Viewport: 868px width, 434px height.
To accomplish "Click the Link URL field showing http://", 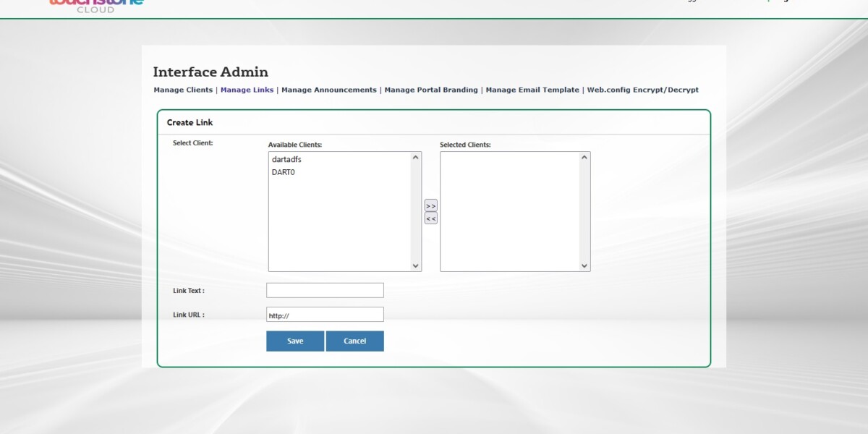I will click(324, 314).
